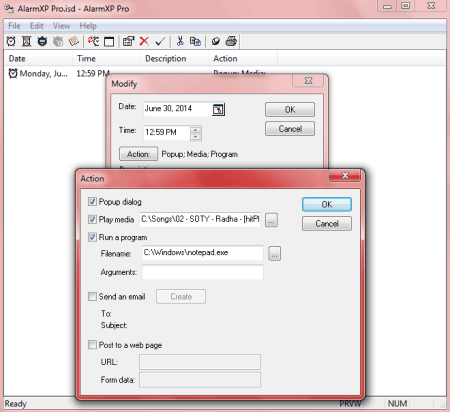The image size is (450, 412).
Task: Click the alarm icon in the Monday row
Action: click(x=13, y=73)
